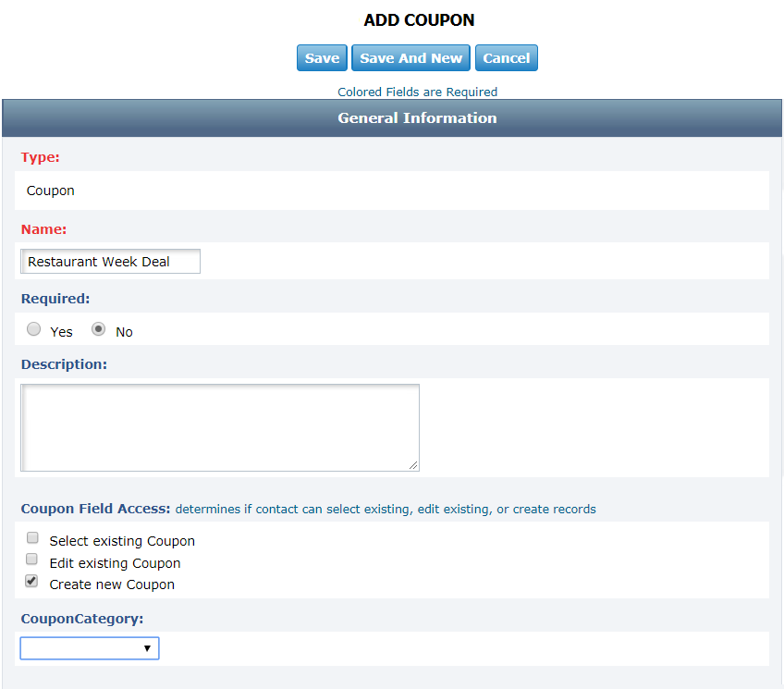The image size is (784, 689).
Task: Enable Edit existing Coupon checkbox
Action: (x=31, y=559)
